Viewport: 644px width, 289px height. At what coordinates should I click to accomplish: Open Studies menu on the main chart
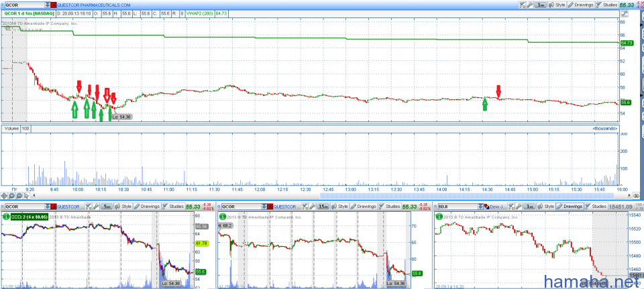pos(607,5)
